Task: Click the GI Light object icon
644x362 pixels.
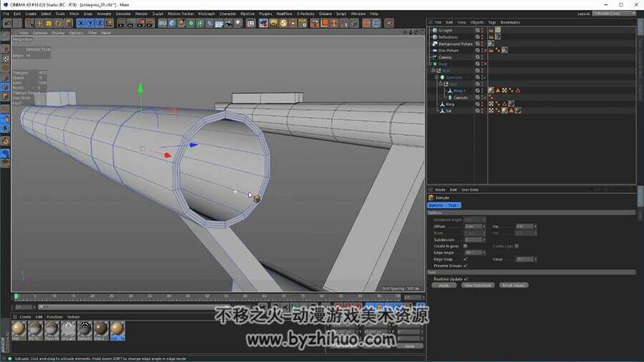Action: (x=434, y=30)
